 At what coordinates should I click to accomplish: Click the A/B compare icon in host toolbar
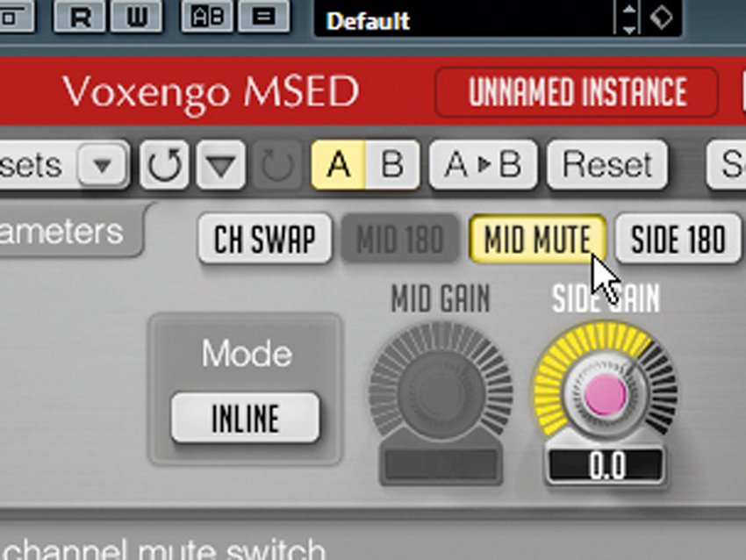click(x=207, y=16)
